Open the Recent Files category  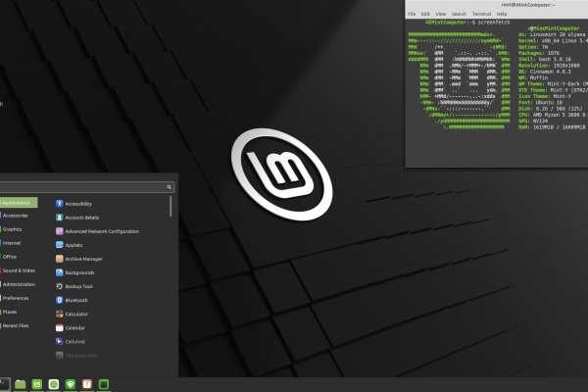tap(16, 324)
